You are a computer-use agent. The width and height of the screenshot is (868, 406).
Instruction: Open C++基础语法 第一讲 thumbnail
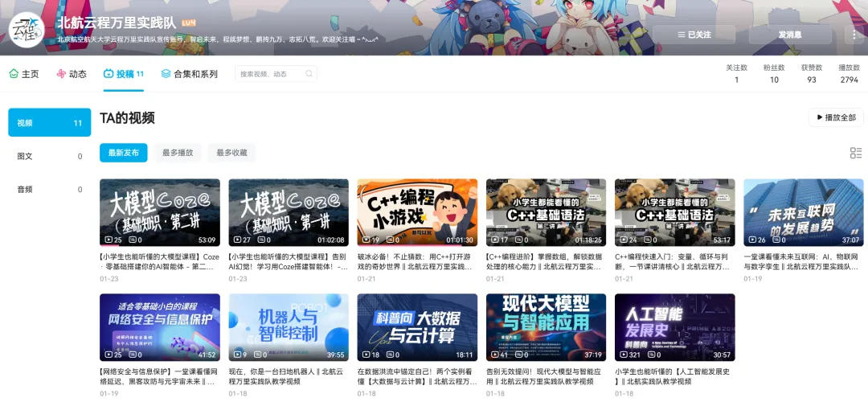(x=675, y=212)
